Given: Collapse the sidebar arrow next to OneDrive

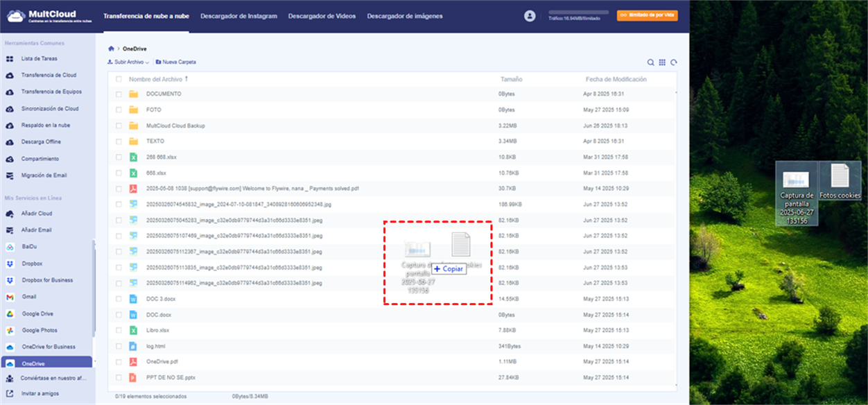Looking at the screenshot, I should (96, 363).
